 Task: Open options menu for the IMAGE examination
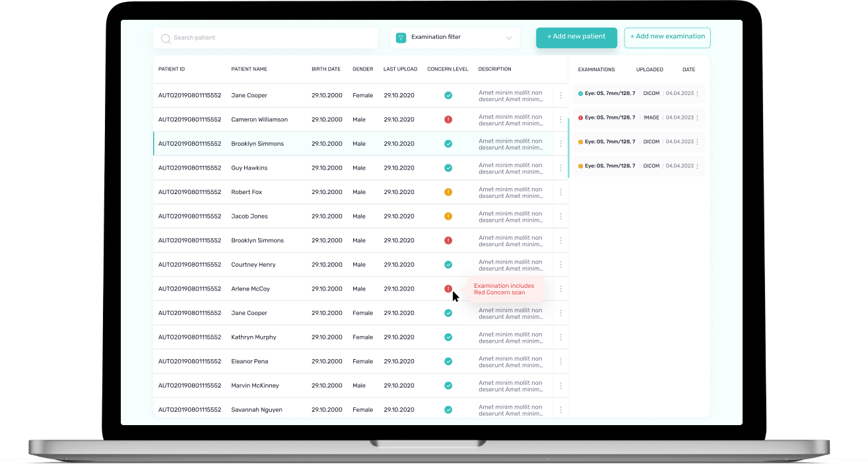(697, 117)
